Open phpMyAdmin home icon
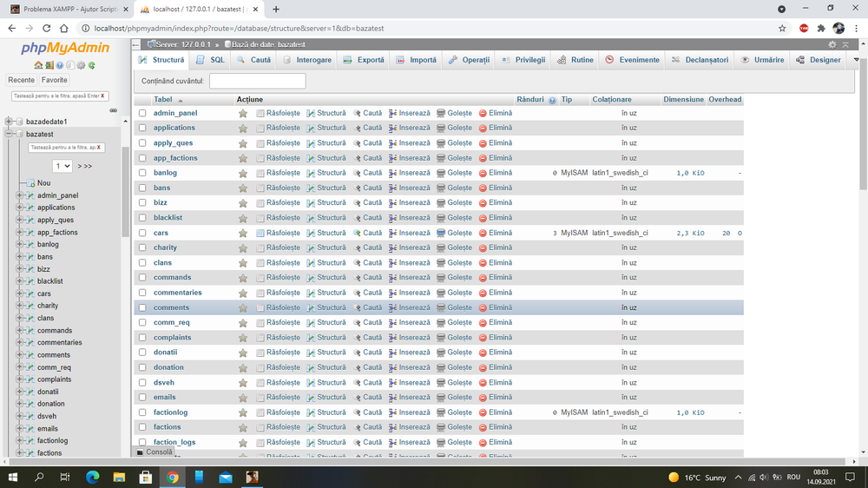The image size is (868, 488). click(x=38, y=65)
